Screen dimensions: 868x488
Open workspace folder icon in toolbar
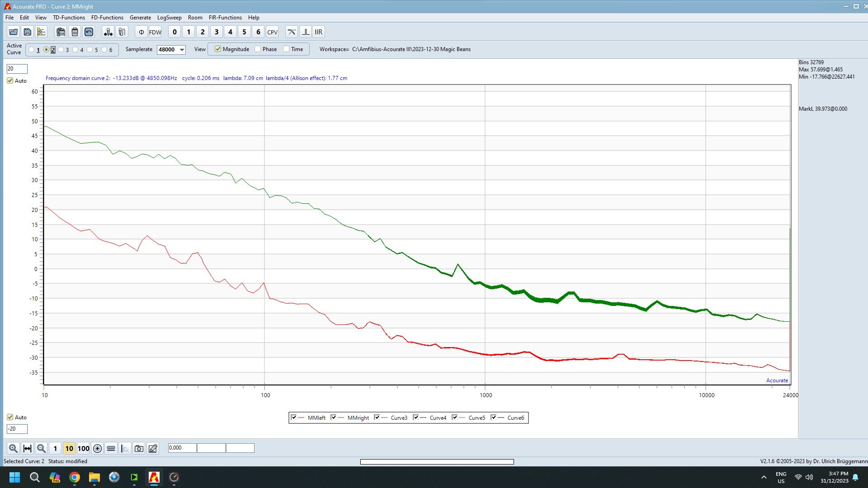14,32
